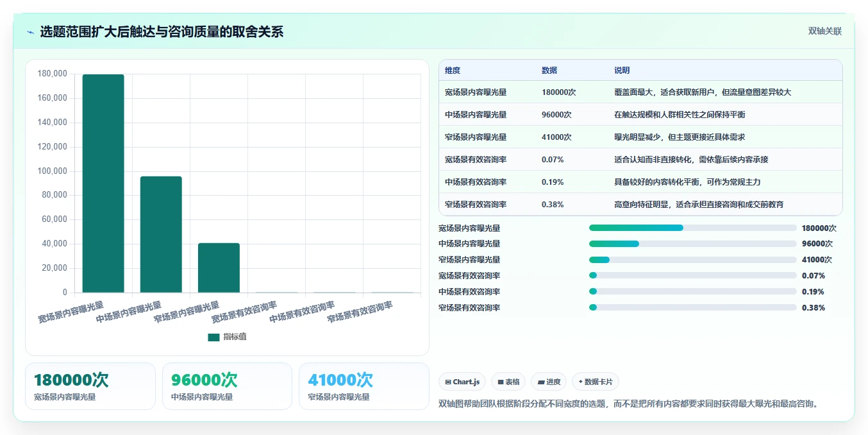Click 宽场景内容曝光量 in the table's 维度 column
This screenshot has height=435, width=868.
(476, 92)
